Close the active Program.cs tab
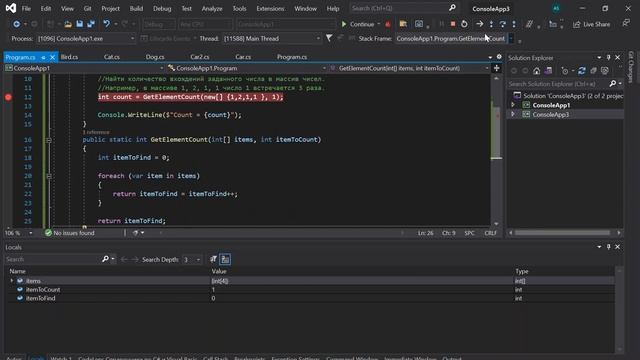 pyautogui.click(x=52, y=57)
